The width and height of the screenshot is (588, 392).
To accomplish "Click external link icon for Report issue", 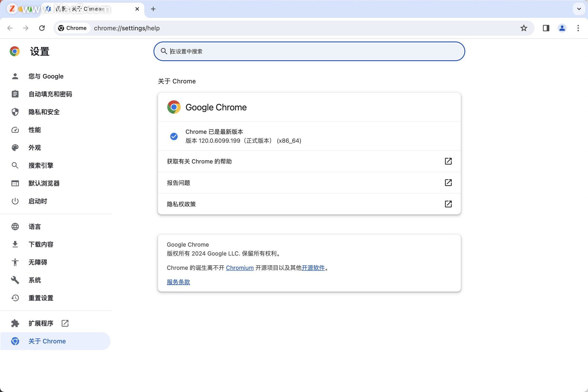I will [448, 183].
